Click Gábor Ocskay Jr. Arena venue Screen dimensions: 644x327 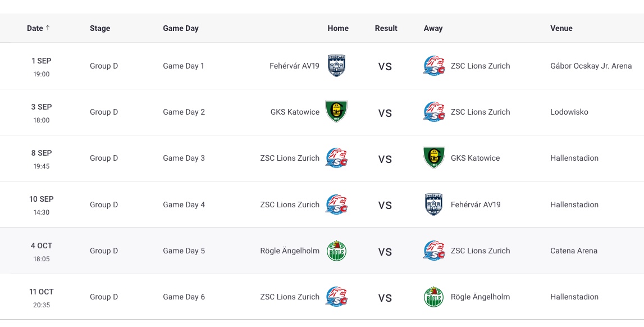(x=591, y=66)
